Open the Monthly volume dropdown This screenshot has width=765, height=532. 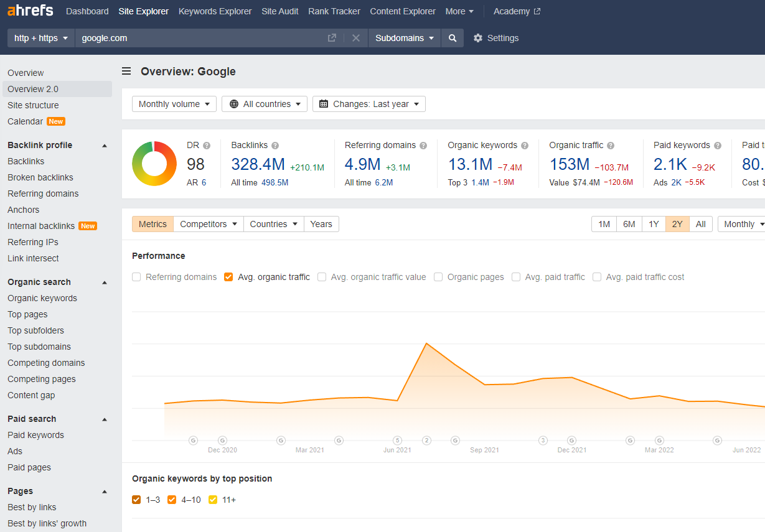[x=174, y=104]
